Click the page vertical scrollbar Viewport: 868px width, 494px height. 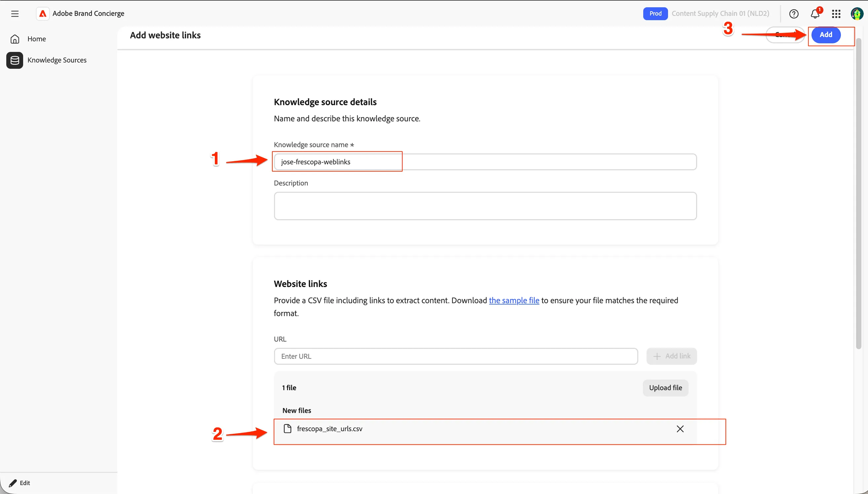point(858,193)
